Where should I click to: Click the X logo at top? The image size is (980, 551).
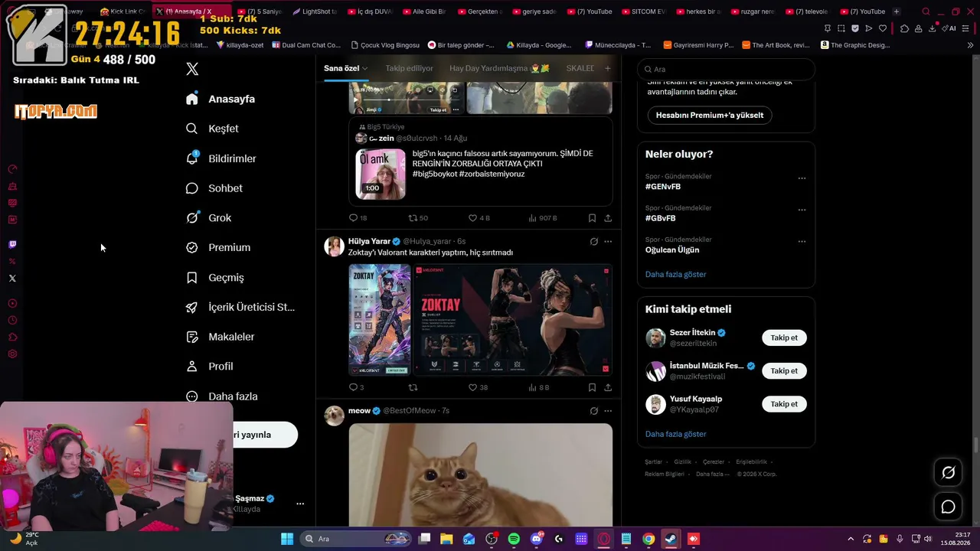coord(192,69)
